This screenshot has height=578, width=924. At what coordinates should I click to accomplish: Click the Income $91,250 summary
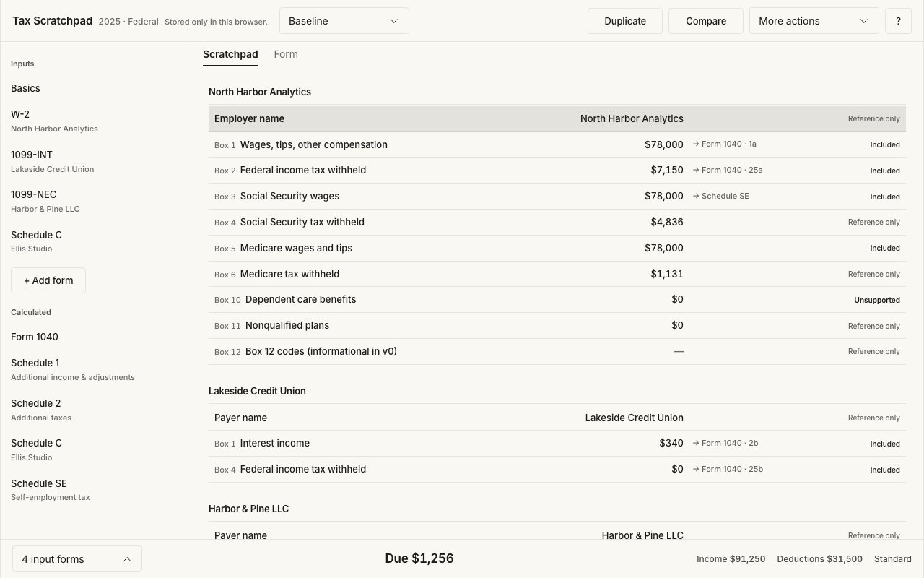(x=731, y=559)
